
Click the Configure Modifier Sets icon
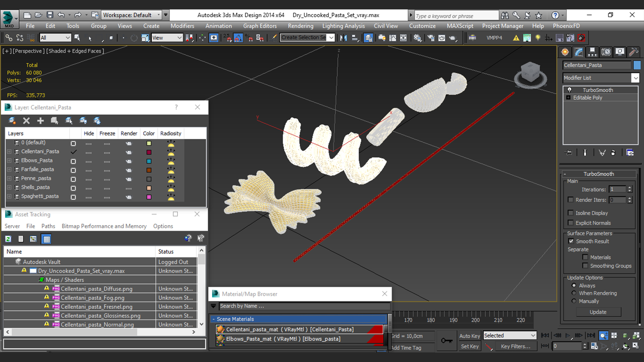point(630,153)
